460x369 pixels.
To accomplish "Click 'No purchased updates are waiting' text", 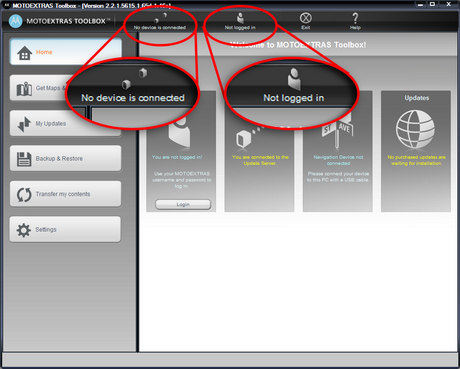I will 416,160.
